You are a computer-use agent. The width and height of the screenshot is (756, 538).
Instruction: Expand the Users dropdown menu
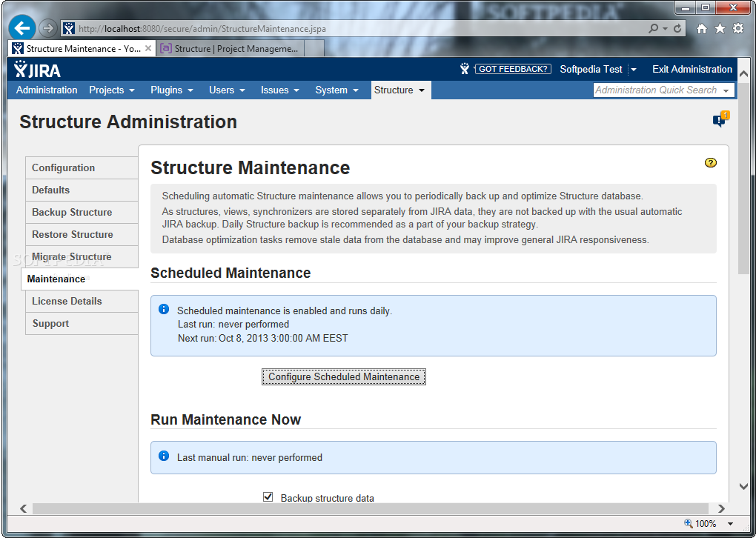(x=227, y=90)
